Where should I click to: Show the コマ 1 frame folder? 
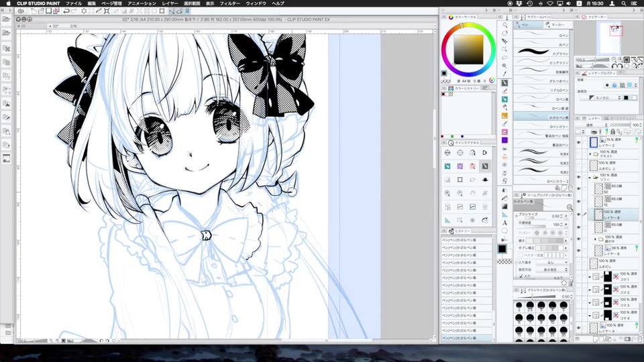coord(579,277)
